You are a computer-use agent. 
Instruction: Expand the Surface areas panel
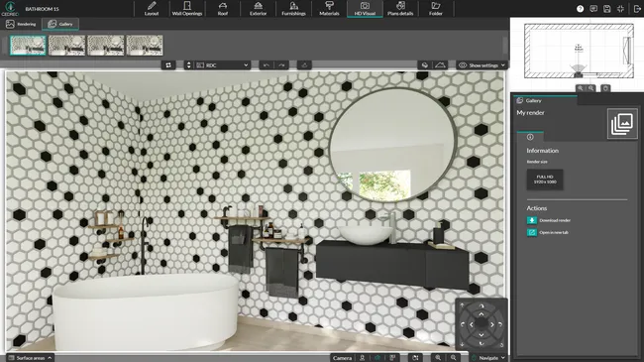click(31, 358)
